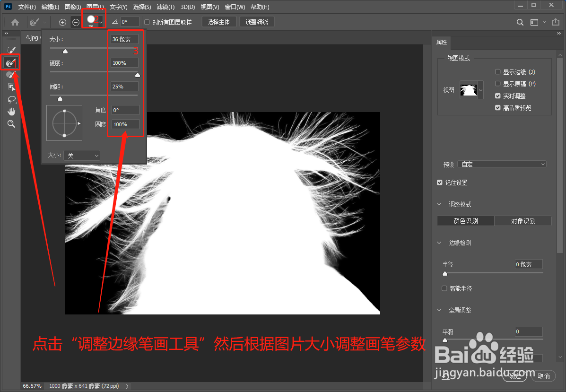This screenshot has width=566, height=392.
Task: Open the 预设 自定 dropdown
Action: pos(502,164)
